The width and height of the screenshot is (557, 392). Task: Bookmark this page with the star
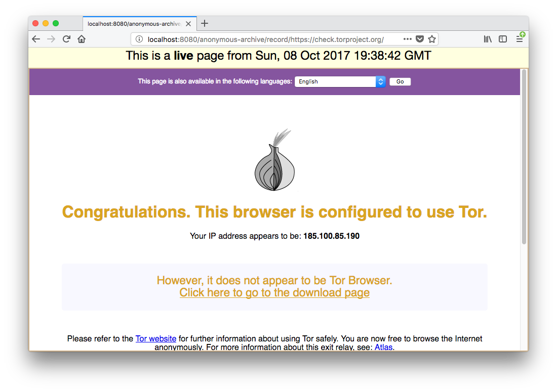pyautogui.click(x=431, y=39)
